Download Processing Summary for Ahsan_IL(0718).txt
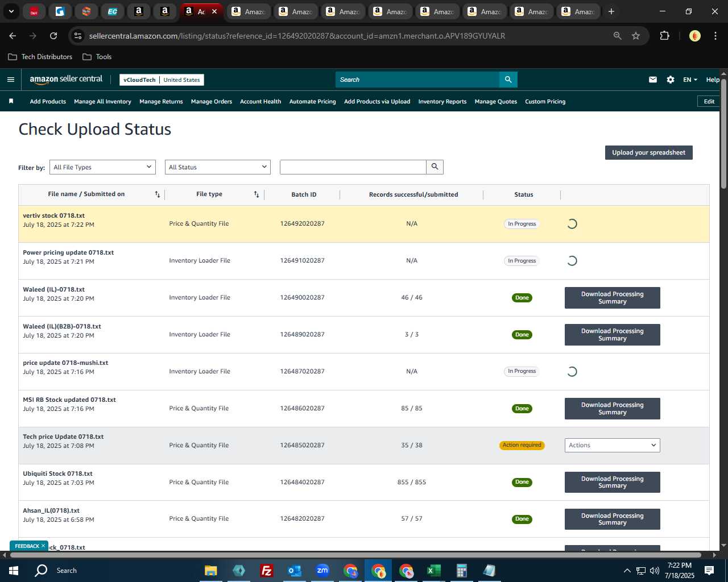728x582 pixels. (x=613, y=519)
